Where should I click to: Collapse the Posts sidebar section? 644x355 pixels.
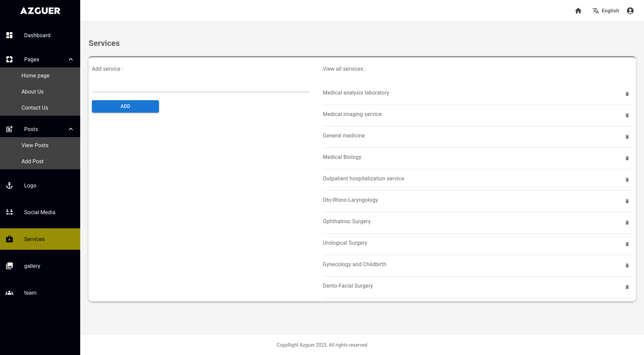(x=70, y=129)
